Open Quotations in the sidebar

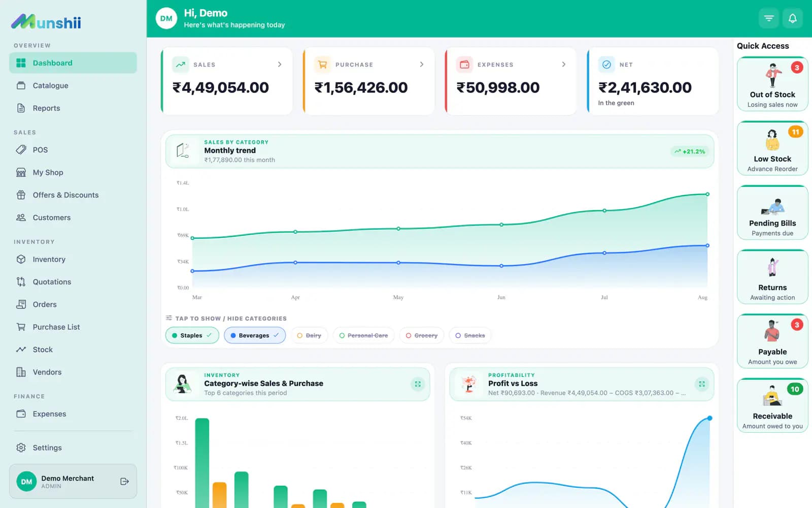click(73, 282)
